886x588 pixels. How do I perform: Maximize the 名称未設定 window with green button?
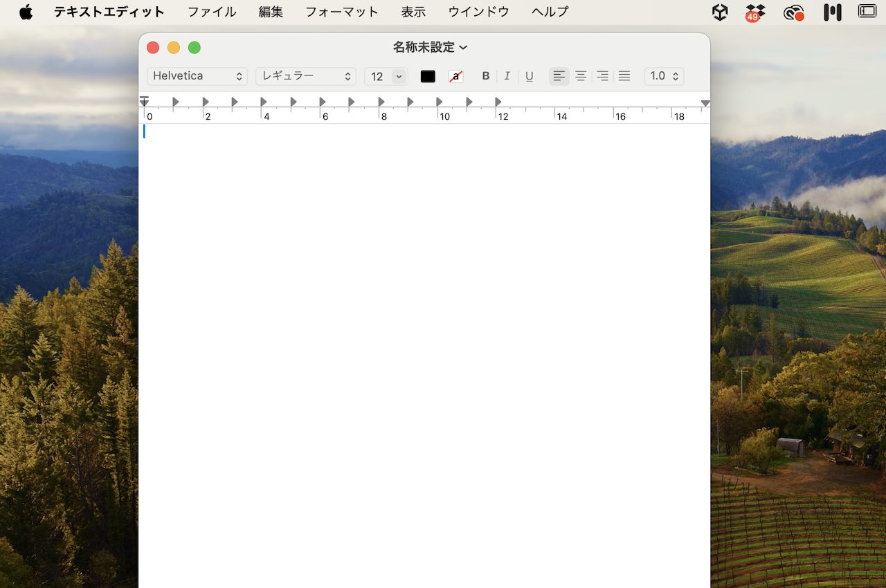pos(195,48)
